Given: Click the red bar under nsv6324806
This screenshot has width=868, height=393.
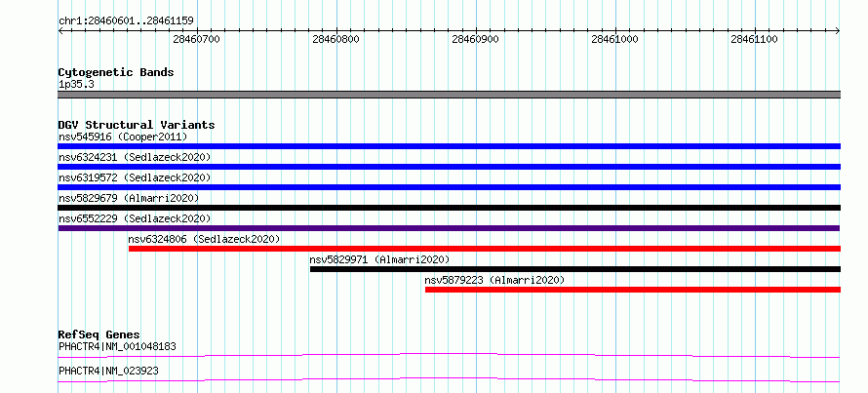Looking at the screenshot, I should click(x=485, y=249).
